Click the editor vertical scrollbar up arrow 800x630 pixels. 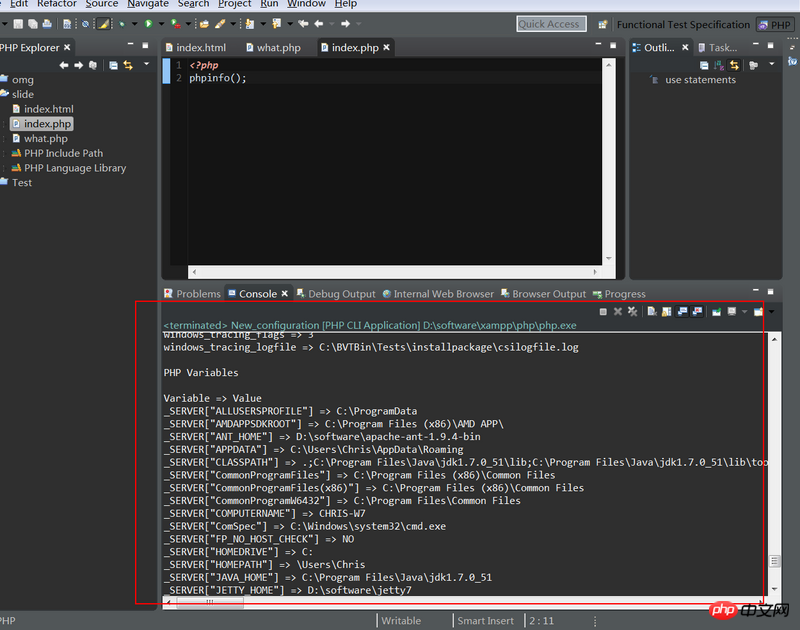coord(609,65)
